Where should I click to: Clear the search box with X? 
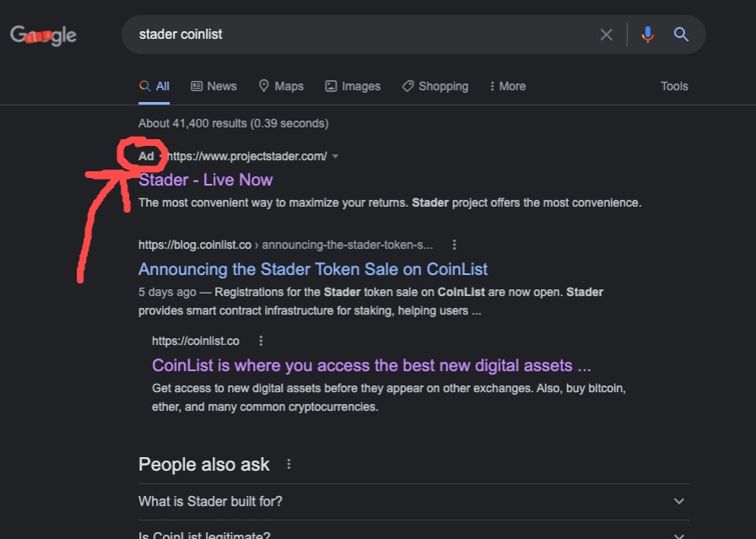tap(606, 35)
